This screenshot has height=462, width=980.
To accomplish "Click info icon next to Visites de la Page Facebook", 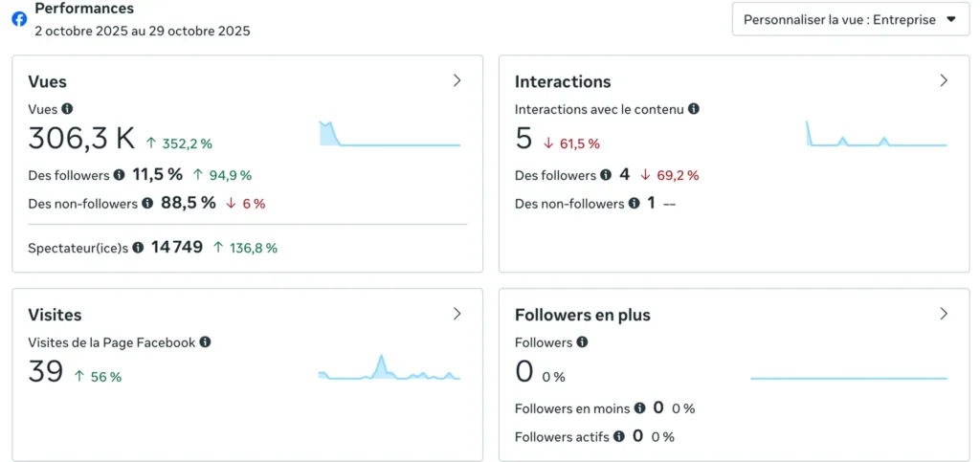I will pos(205,341).
